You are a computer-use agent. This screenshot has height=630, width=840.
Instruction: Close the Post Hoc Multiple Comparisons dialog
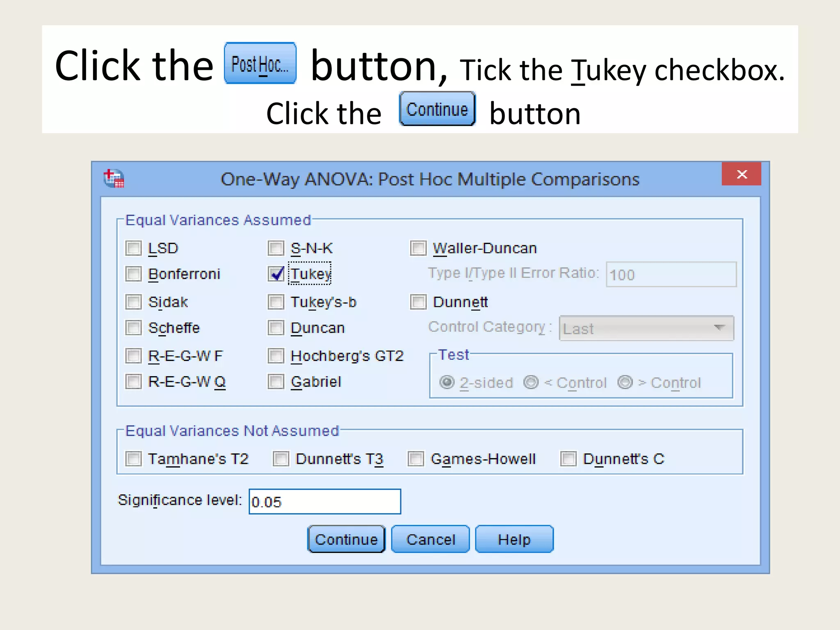click(742, 174)
